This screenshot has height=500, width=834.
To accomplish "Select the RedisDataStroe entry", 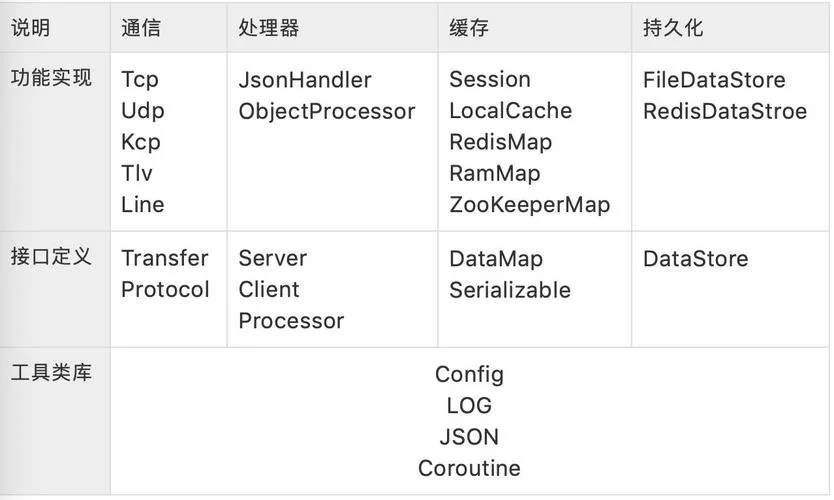I will pyautogui.click(x=725, y=112).
